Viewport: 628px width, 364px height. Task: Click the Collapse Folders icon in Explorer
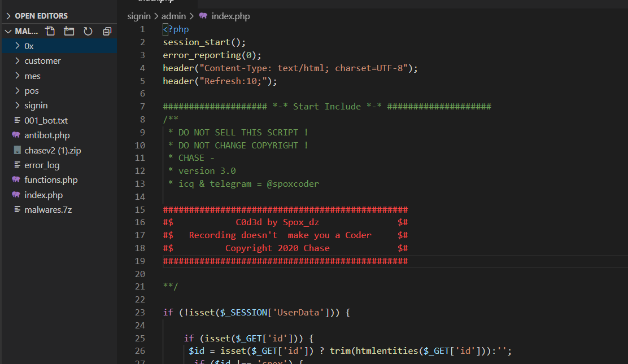(107, 31)
